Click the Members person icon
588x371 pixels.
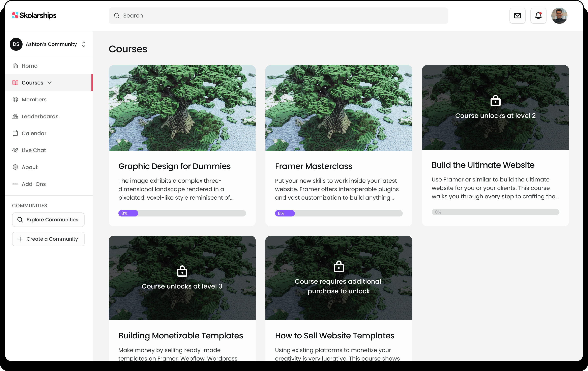coord(15,100)
